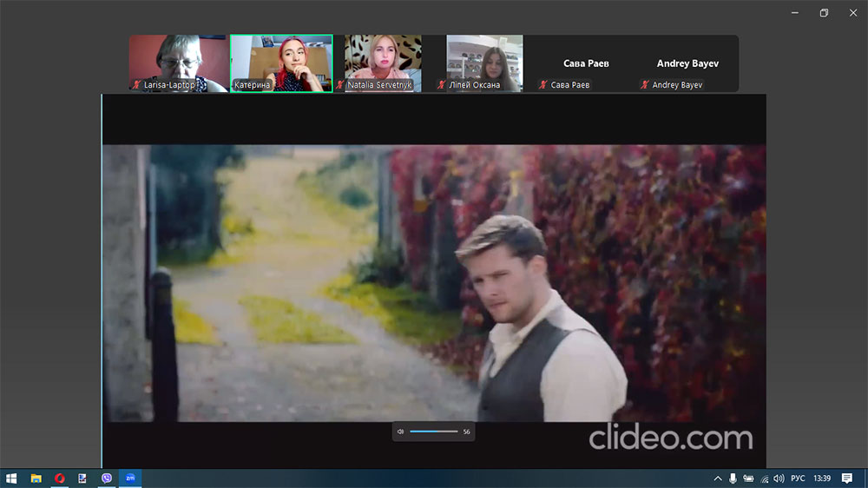Select Natalia Servetnyk's video thumbnail
This screenshot has width=868, height=488.
(x=383, y=63)
